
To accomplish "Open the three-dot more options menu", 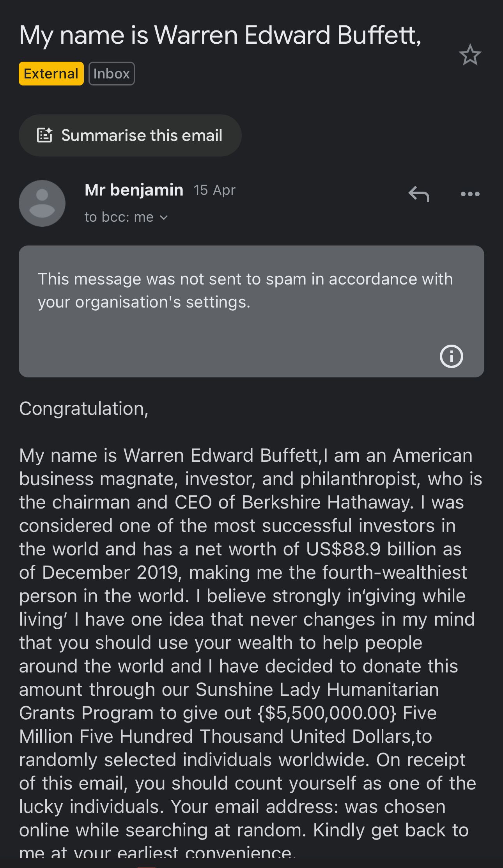I will [x=470, y=194].
